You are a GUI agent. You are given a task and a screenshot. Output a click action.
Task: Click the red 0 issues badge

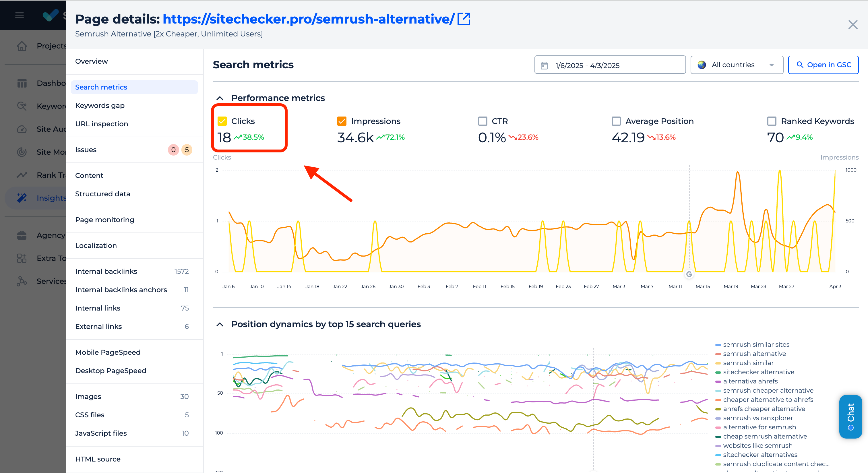coord(173,150)
